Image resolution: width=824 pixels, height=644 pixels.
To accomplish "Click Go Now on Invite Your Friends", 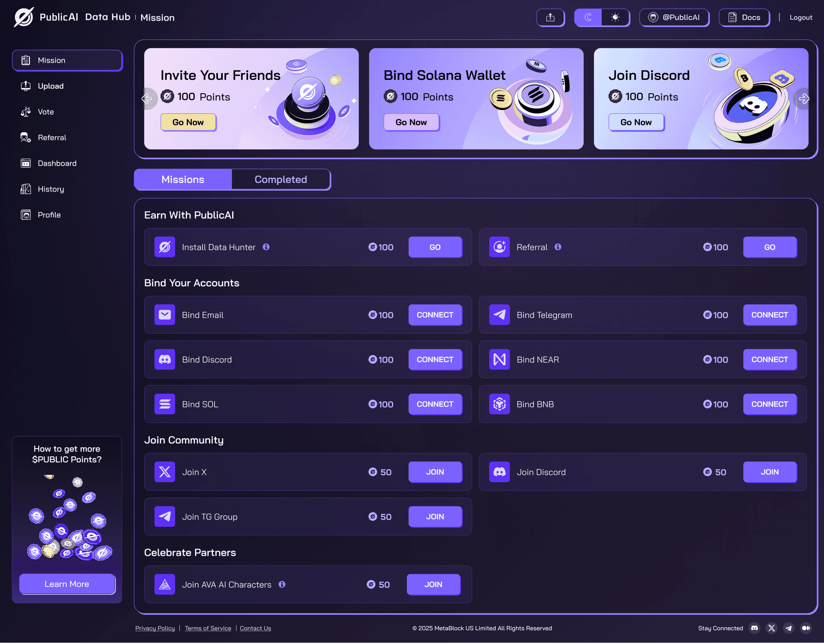I will (188, 122).
